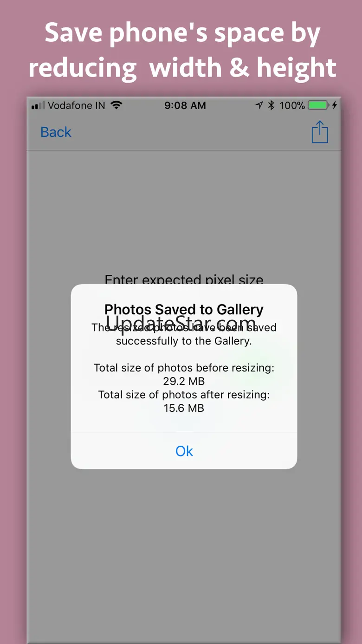Tap the 29.2 MB size value before resizing
The width and height of the screenshot is (362, 644).
184,382
